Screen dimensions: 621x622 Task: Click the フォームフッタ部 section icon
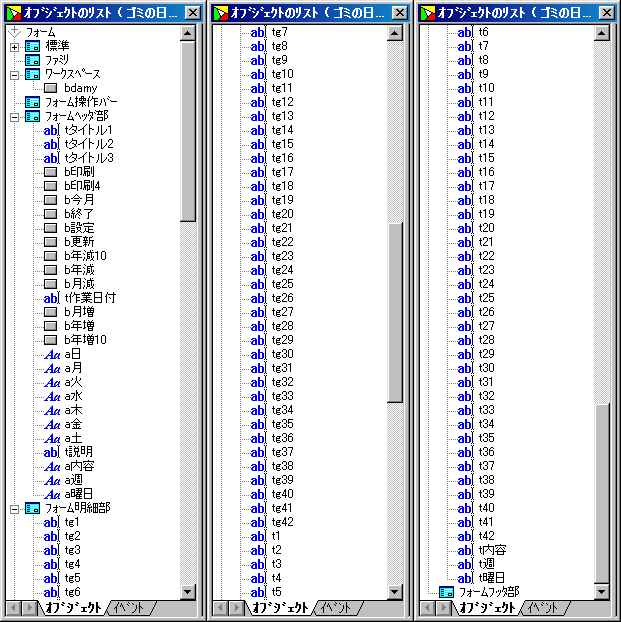(446, 592)
